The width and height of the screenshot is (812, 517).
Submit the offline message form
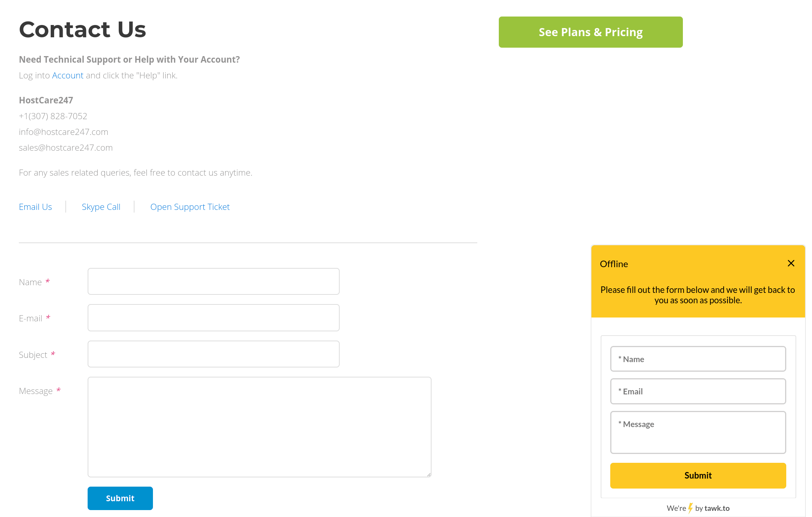[698, 475]
